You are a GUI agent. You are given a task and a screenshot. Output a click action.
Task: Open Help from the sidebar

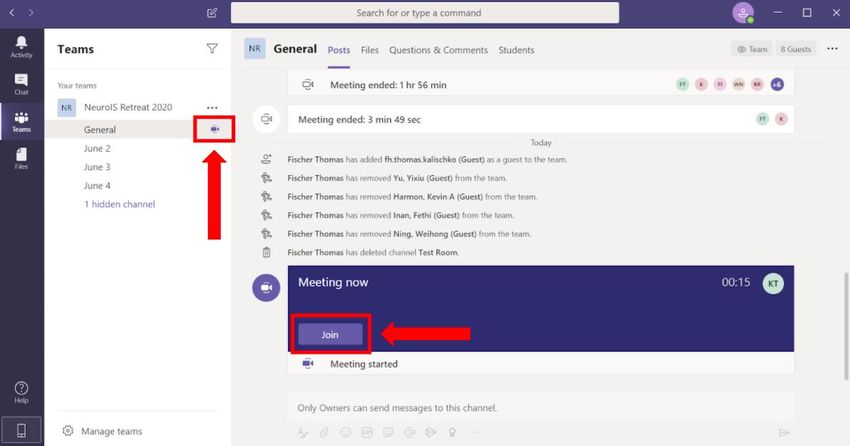point(21,392)
